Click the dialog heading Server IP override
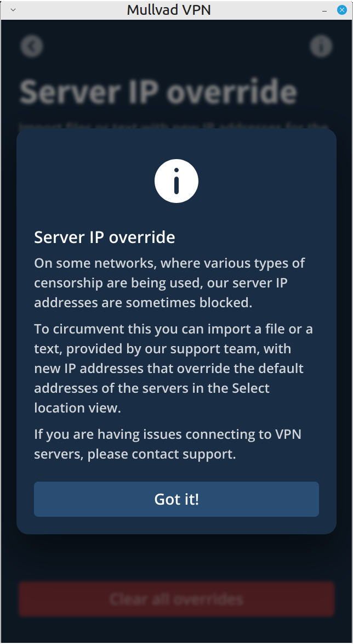The width and height of the screenshot is (353, 644). coord(105,238)
